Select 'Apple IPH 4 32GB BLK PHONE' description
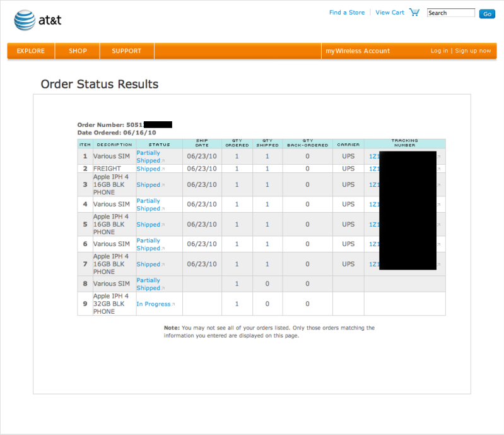 tap(110, 304)
